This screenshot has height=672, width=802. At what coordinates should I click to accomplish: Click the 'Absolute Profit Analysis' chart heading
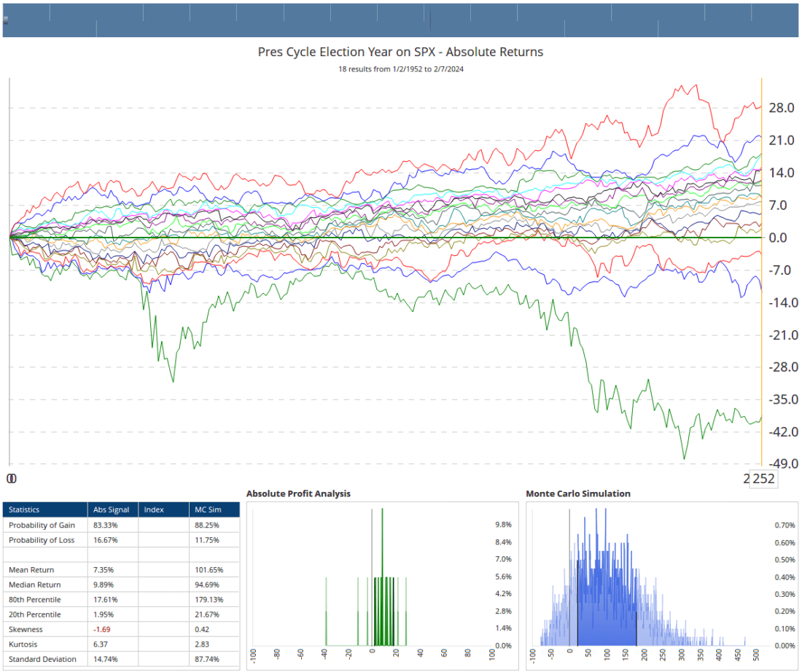[x=298, y=493]
